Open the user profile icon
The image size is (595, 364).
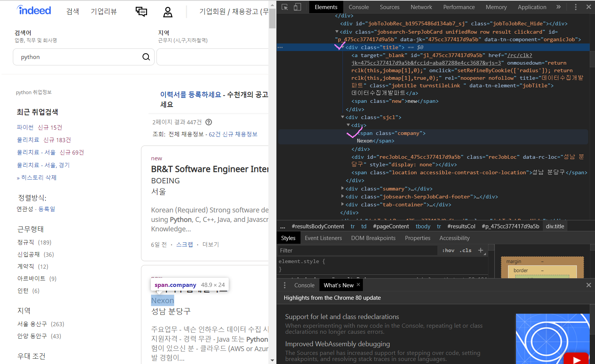pos(168,12)
